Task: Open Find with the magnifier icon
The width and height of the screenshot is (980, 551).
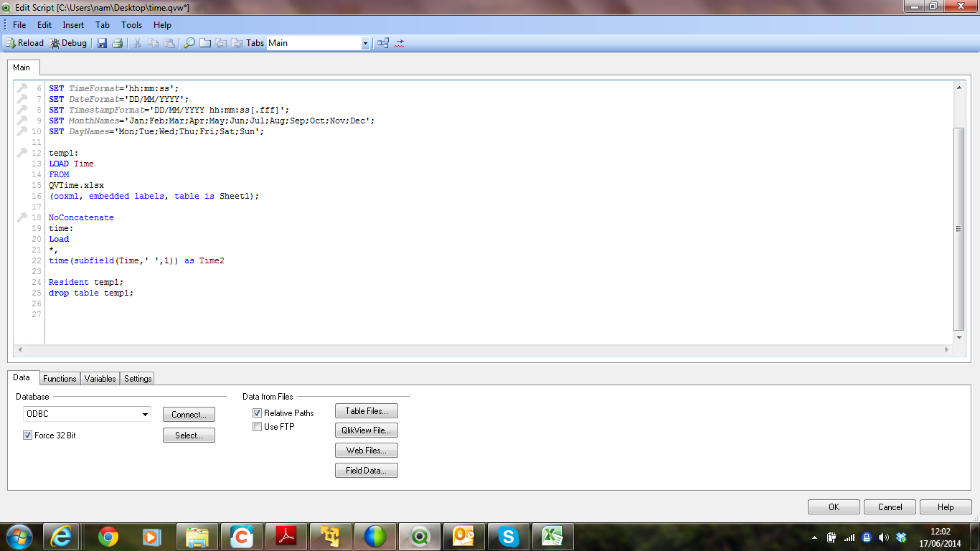Action: pos(189,43)
